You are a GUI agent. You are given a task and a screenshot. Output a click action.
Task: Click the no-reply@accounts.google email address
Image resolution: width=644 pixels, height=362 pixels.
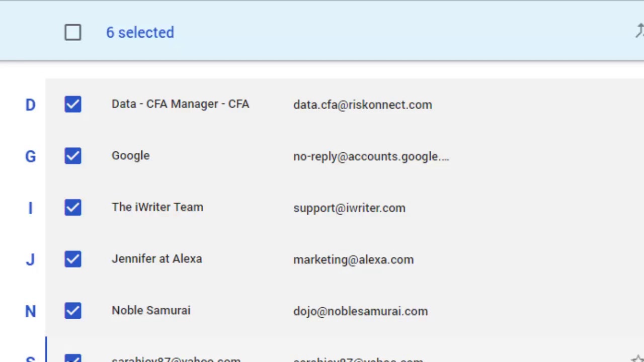(x=371, y=156)
